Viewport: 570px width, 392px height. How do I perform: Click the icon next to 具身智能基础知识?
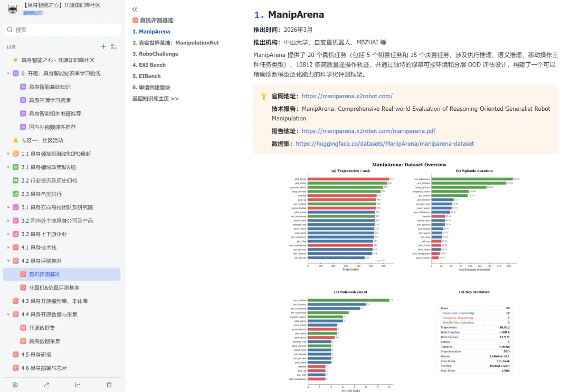23,87
